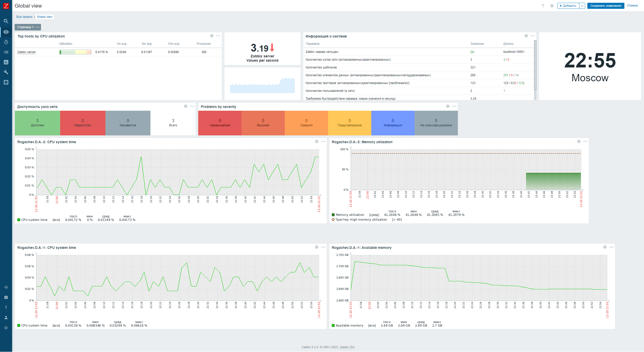Click the Sign out power icon
The width and height of the screenshot is (644, 352).
6,328
